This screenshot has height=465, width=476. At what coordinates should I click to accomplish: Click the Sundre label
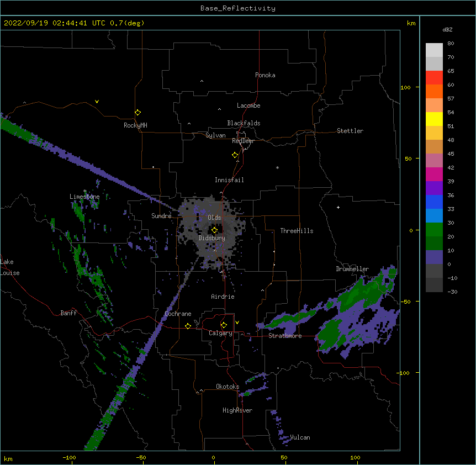pos(161,216)
